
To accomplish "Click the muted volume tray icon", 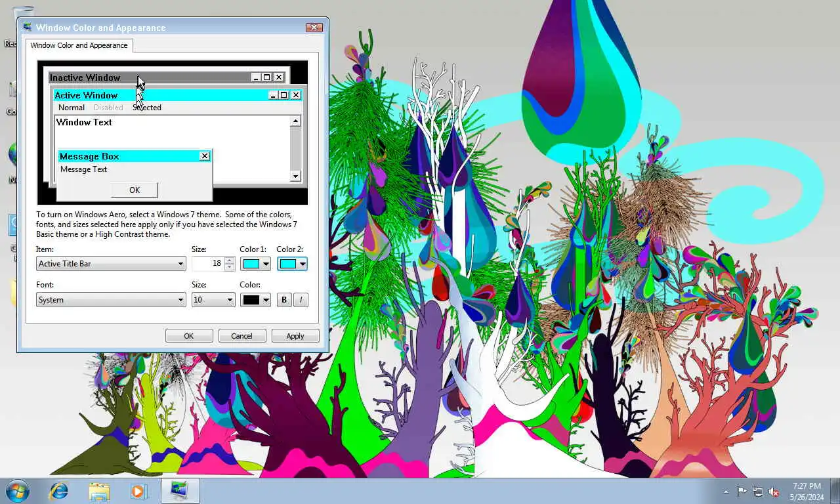I will pyautogui.click(x=774, y=492).
